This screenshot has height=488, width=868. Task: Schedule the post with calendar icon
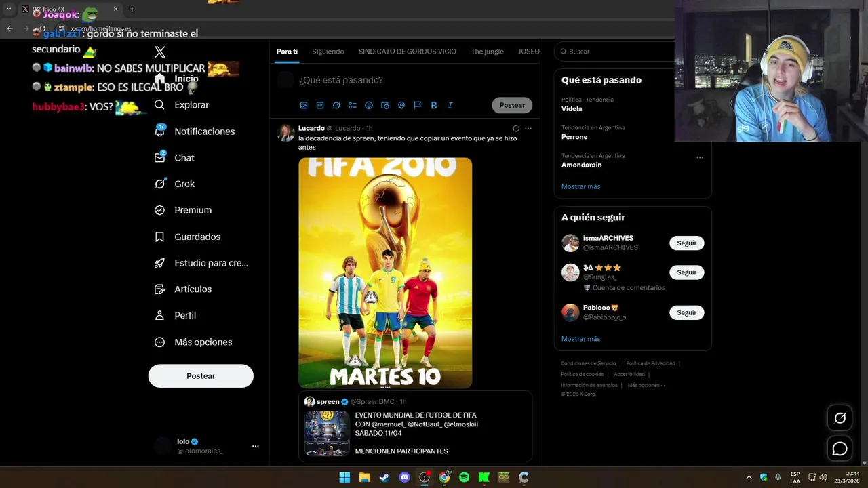(385, 106)
